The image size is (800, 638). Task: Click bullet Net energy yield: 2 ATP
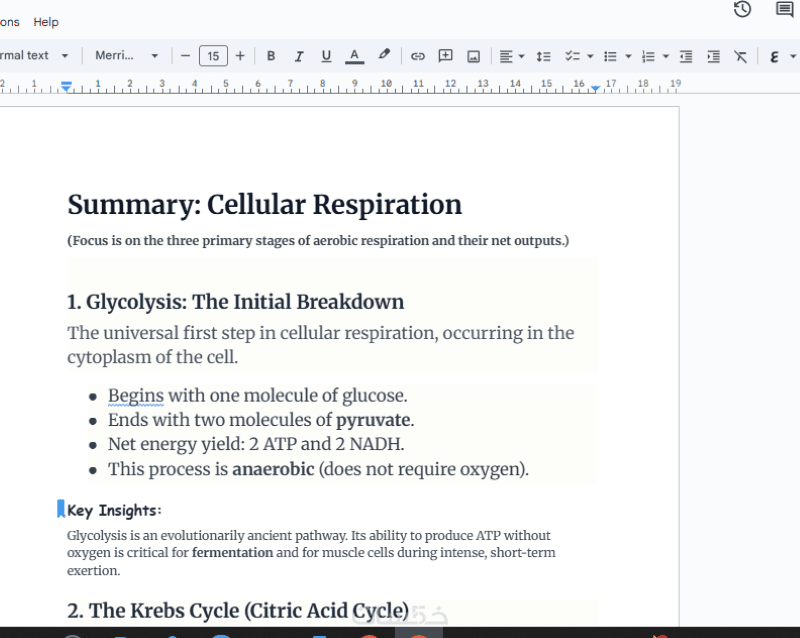[x=256, y=444]
